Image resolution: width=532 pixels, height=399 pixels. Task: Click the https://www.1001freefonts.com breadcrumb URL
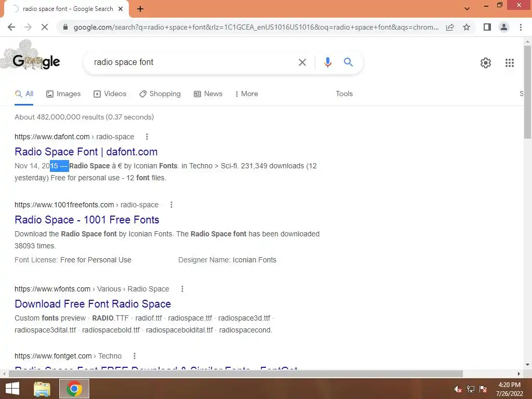click(64, 205)
